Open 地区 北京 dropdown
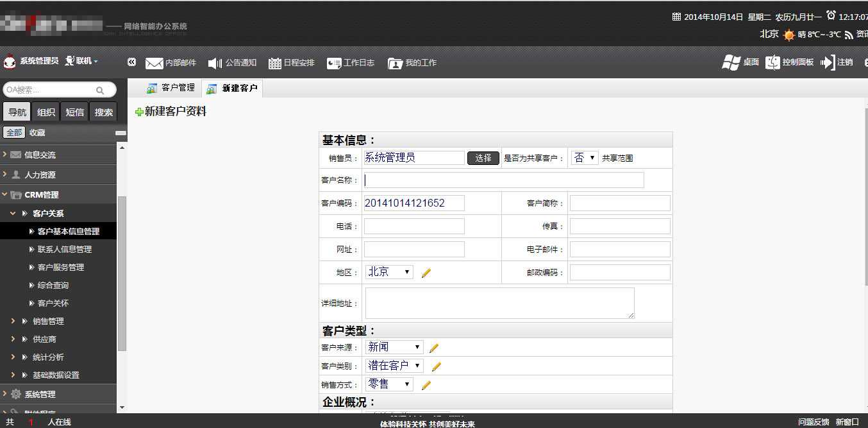 click(x=389, y=272)
